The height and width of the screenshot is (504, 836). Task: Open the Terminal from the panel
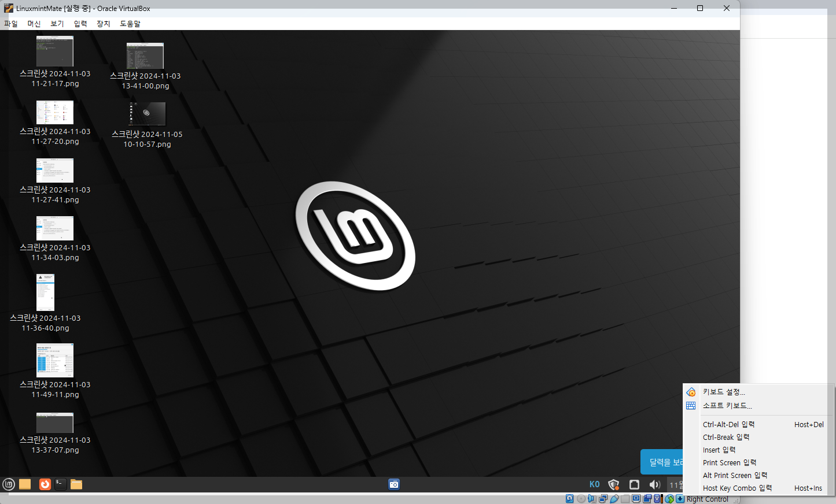pos(61,484)
